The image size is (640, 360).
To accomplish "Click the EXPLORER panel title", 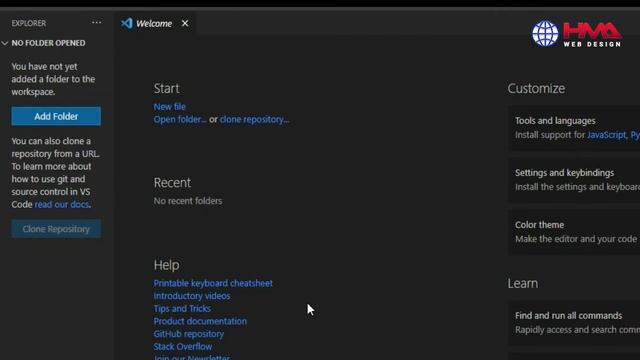I will (29, 23).
